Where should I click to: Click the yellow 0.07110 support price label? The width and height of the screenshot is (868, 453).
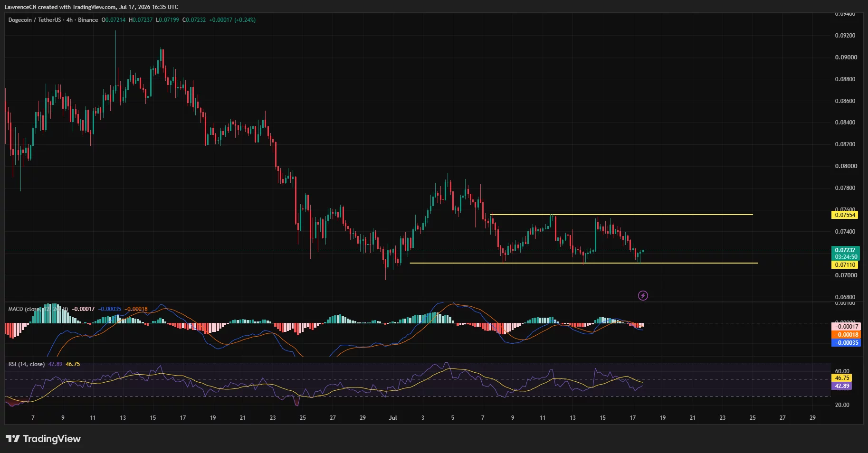pos(846,265)
